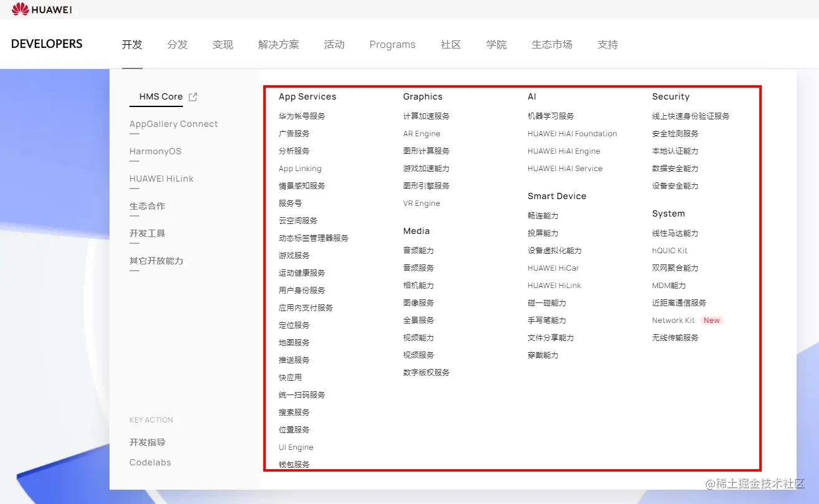The height and width of the screenshot is (504, 819).
Task: Select AppGallery Connect in the sidebar
Action: click(174, 124)
